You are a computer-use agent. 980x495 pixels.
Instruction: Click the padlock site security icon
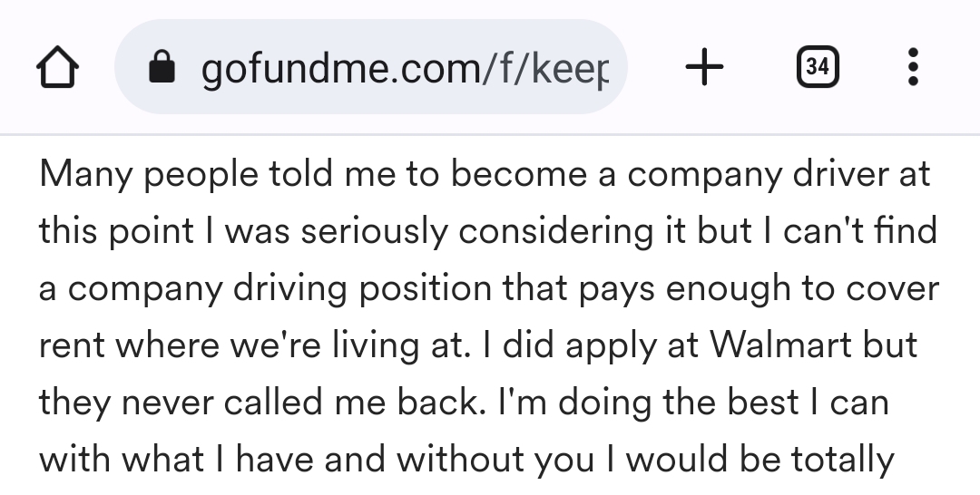(162, 67)
